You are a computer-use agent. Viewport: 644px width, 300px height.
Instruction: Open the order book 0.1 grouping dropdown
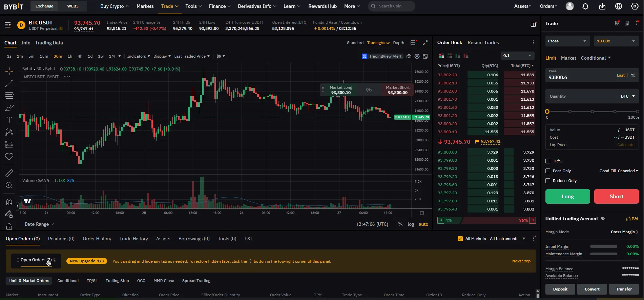point(518,56)
